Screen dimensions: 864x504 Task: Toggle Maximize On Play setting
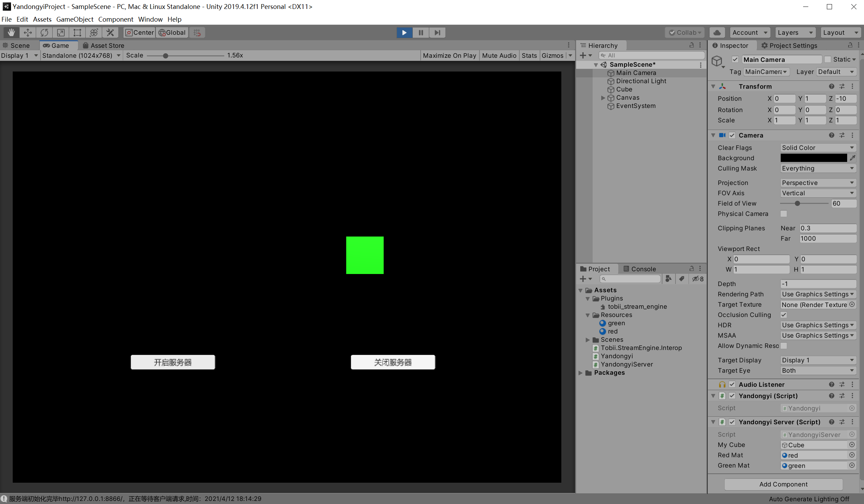(x=450, y=55)
